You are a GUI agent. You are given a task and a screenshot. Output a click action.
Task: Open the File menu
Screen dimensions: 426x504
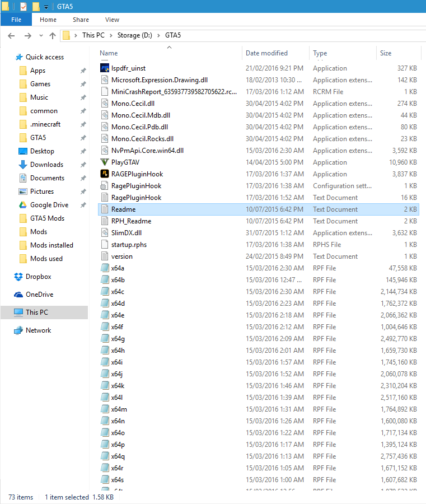(x=16, y=20)
